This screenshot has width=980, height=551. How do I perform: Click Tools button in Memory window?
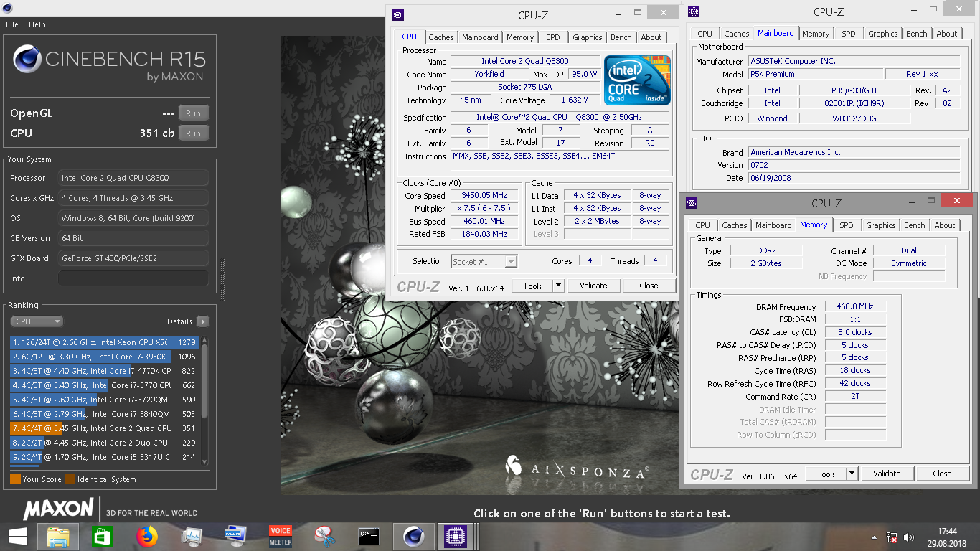[826, 474]
